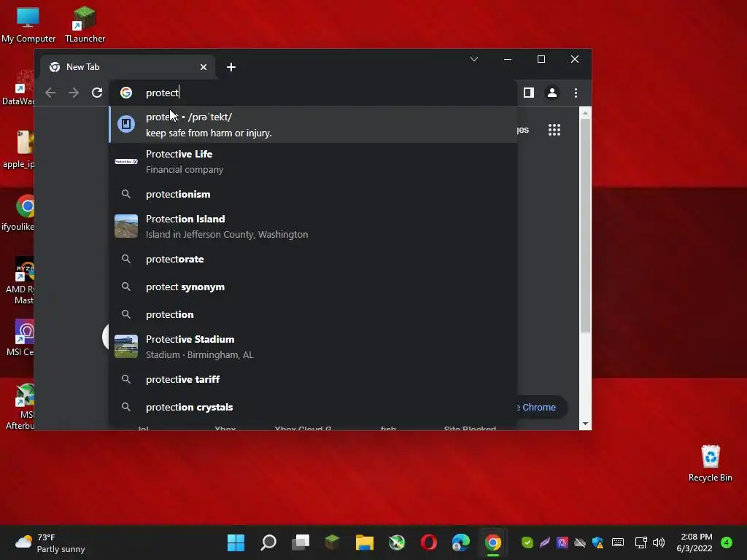Click the touch keyboard tray icon
747x560 pixels.
[x=618, y=542]
